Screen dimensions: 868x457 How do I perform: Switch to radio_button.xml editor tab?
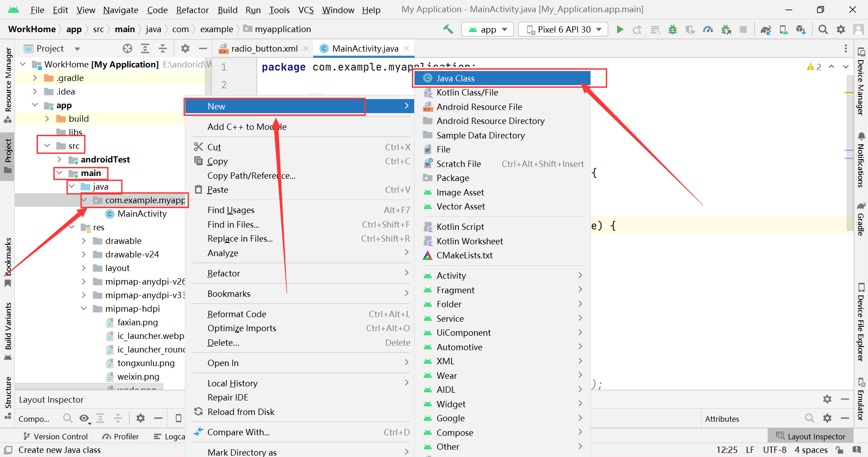264,48
